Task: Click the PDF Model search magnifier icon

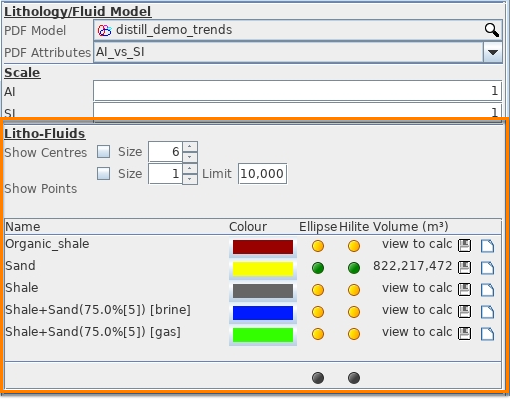Action: click(x=492, y=30)
